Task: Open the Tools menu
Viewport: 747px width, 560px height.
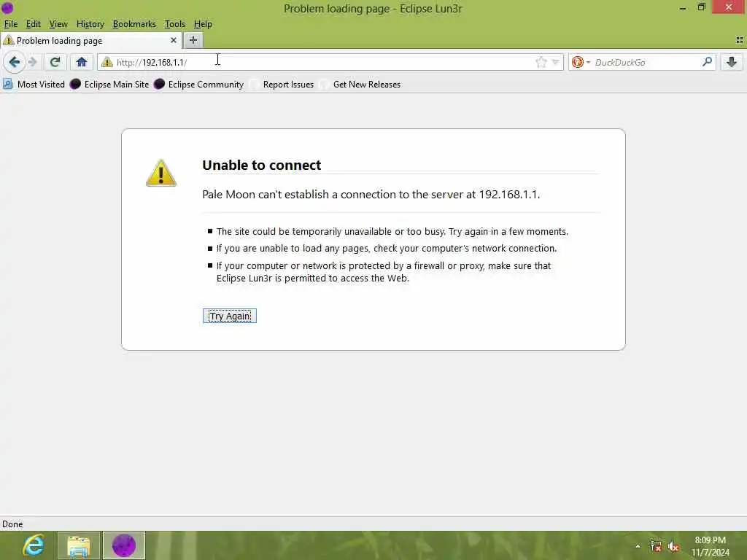Action: tap(175, 24)
